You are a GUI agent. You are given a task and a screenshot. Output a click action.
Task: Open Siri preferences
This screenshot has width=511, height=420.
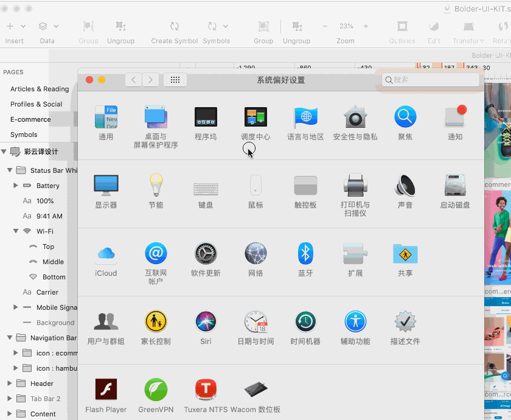pos(206,321)
